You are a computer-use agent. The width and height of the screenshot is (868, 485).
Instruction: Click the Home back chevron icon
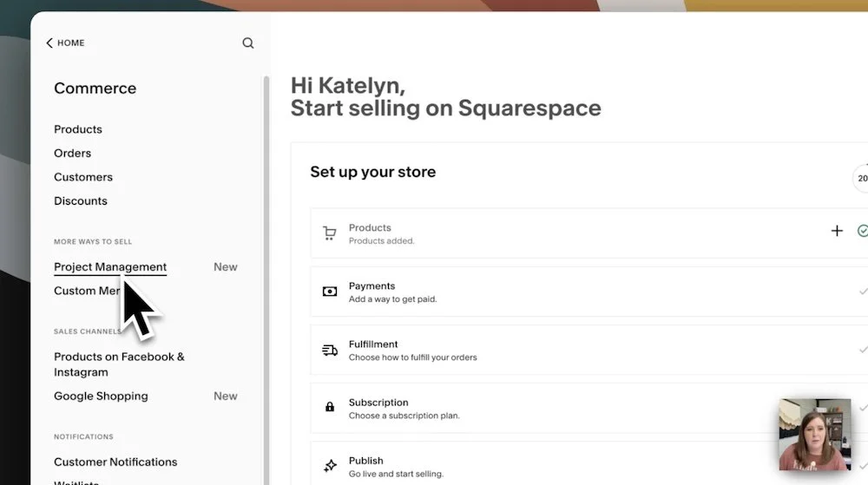pos(49,43)
